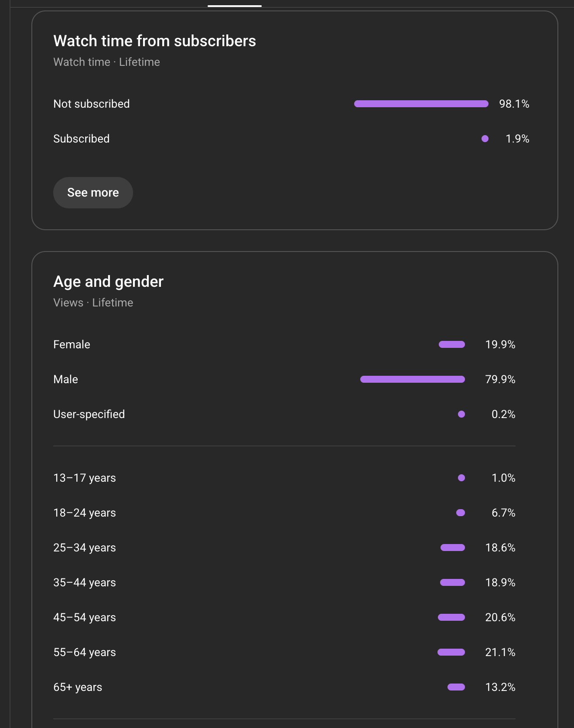The image size is (574, 728).
Task: Click the 45–54 years bar
Action: (451, 617)
